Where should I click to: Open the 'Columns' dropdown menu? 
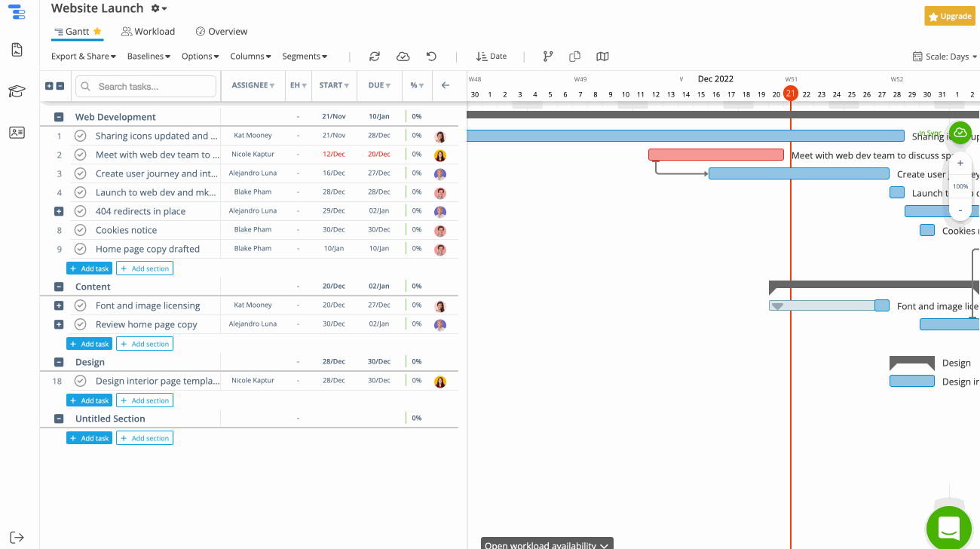click(x=250, y=56)
